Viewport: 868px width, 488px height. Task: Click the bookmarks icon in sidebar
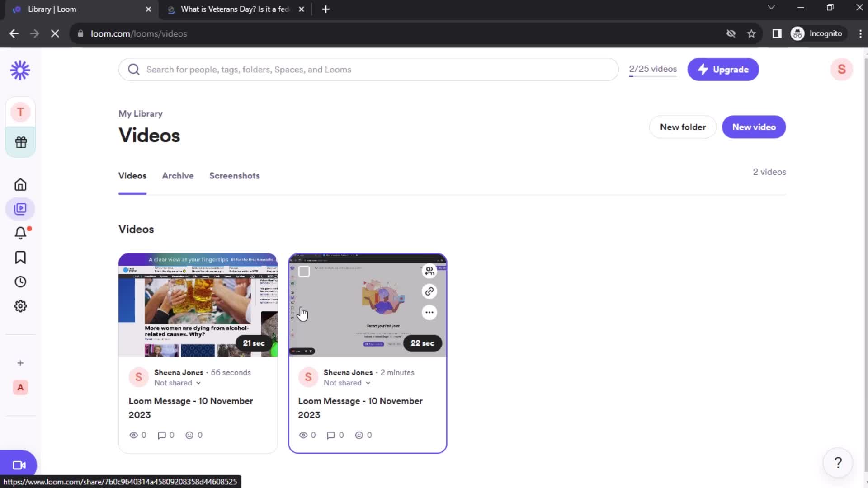click(x=20, y=258)
